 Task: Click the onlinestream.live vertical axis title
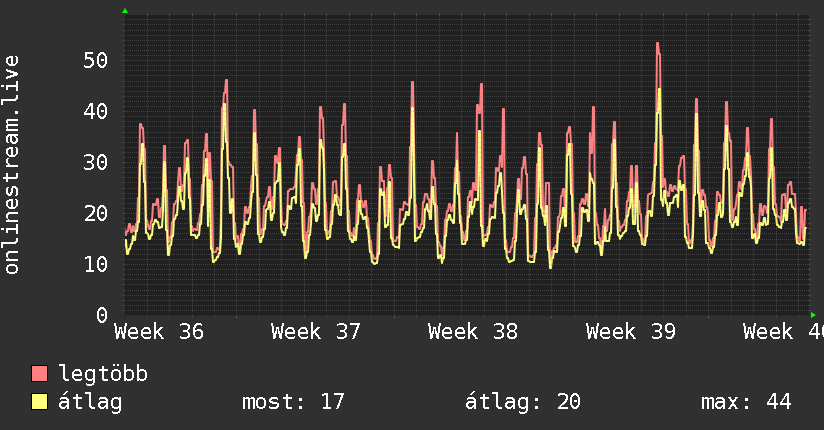point(12,165)
